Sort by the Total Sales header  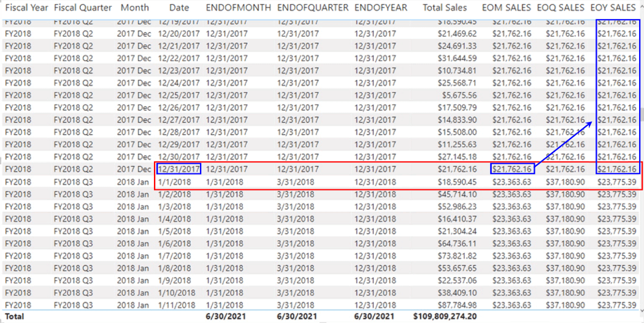(x=445, y=8)
